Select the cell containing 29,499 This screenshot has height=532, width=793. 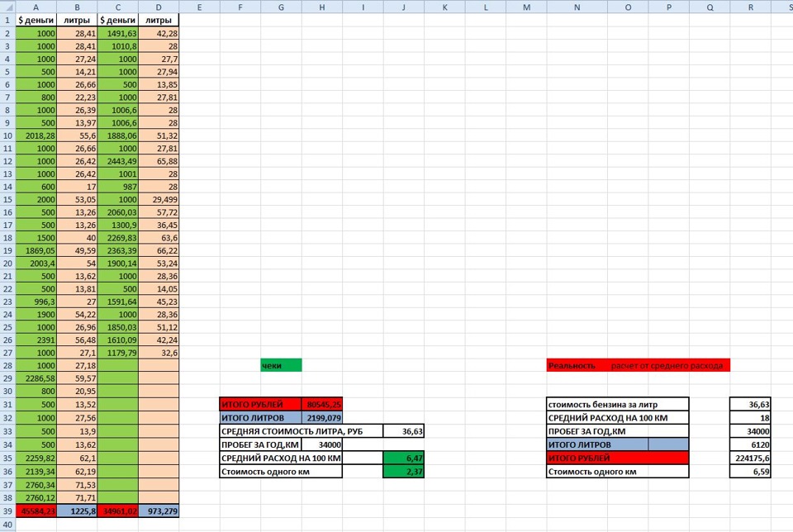159,199
